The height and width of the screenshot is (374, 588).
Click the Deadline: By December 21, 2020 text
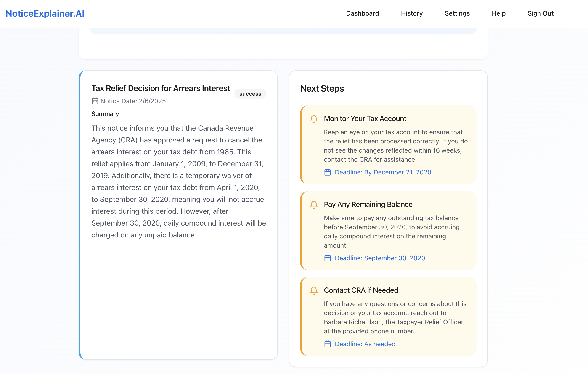point(383,172)
